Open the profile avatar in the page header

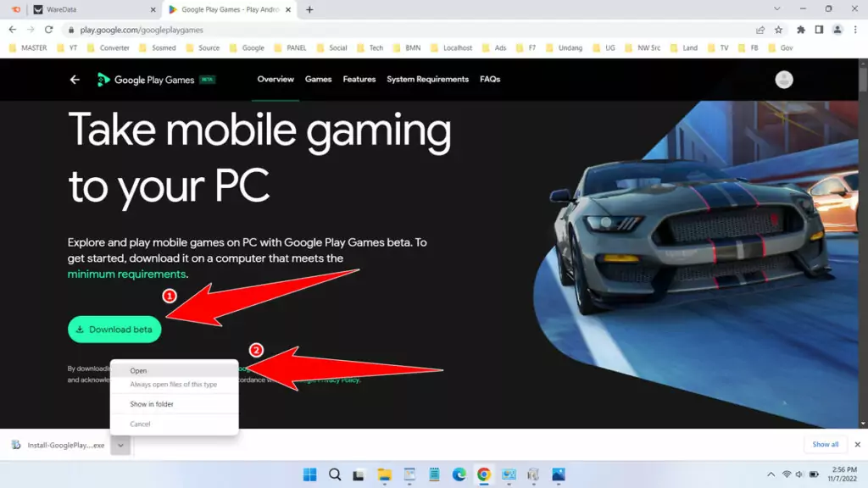coord(784,79)
